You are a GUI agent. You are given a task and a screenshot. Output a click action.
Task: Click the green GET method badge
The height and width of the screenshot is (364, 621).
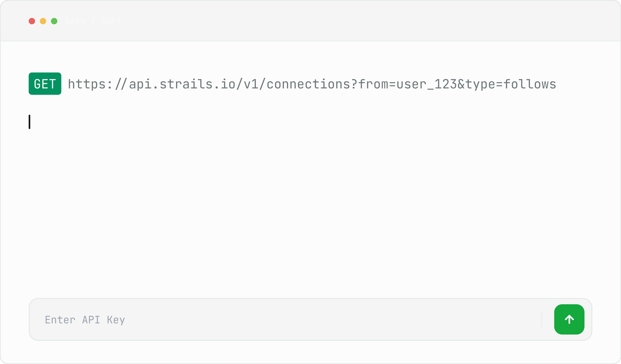[45, 84]
